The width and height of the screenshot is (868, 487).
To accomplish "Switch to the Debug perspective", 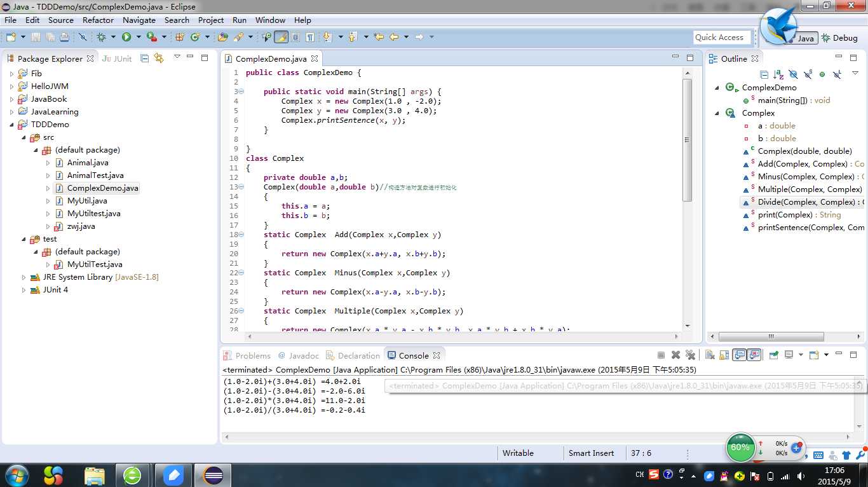I will point(839,38).
